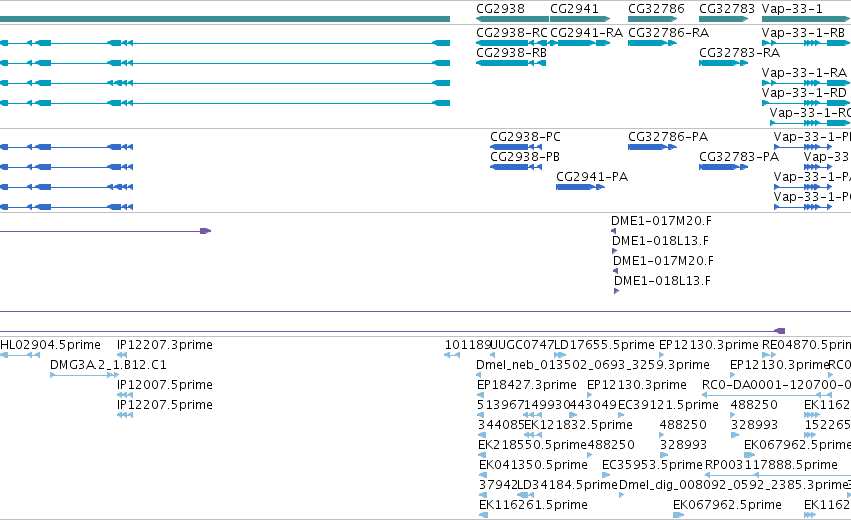Image resolution: width=851 pixels, height=520 pixels.
Task: Select feature labeled 513967
Action: click(500, 405)
